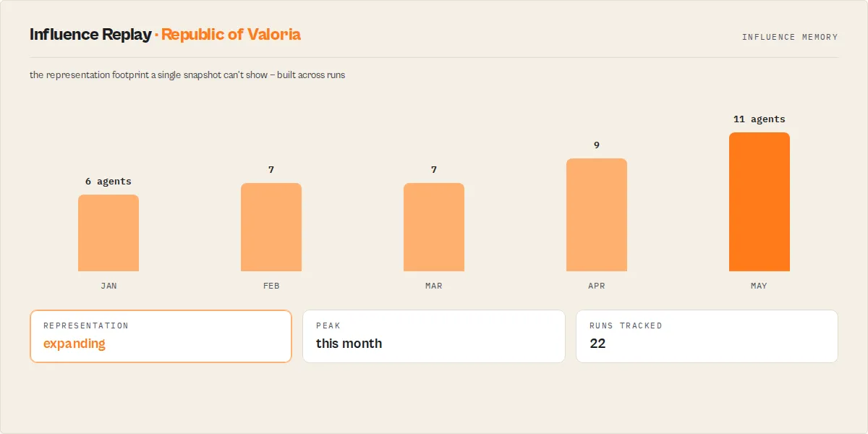
Task: Click the JAN month axis label
Action: pos(109,286)
